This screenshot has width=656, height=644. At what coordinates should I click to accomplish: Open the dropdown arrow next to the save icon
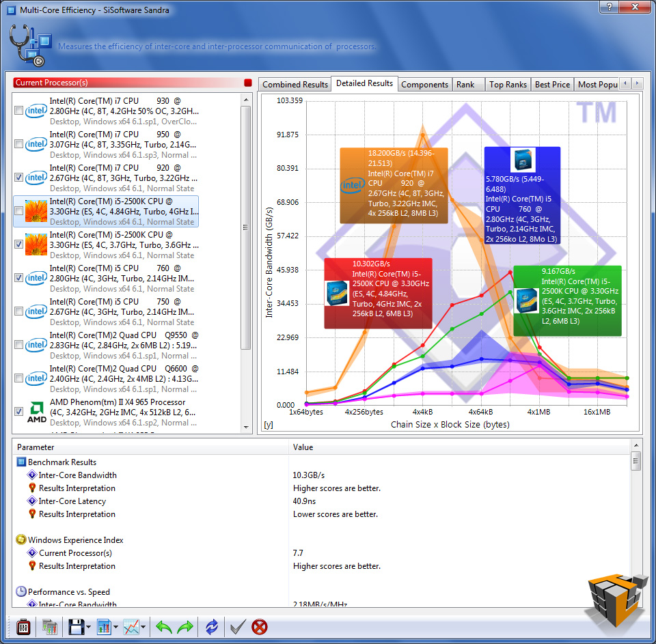coord(88,628)
